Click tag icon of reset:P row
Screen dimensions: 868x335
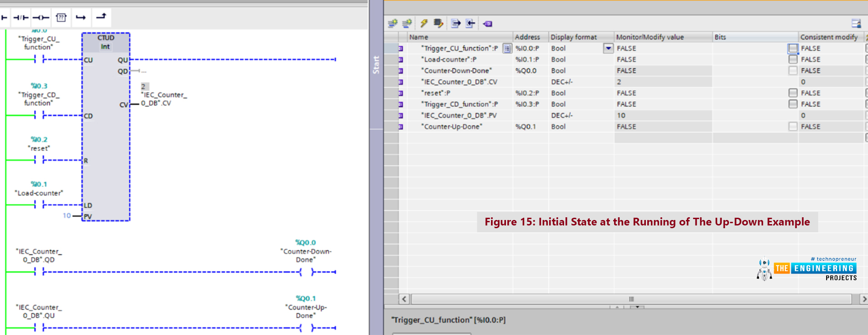pos(401,93)
